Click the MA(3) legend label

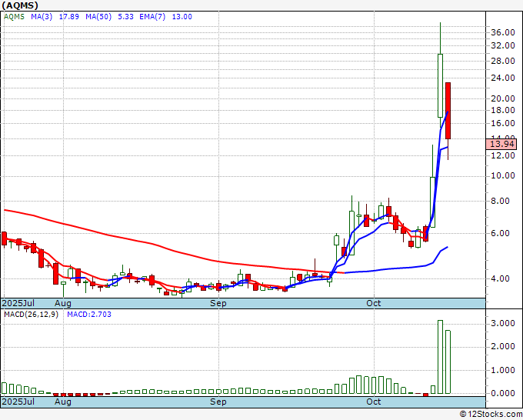[42, 17]
